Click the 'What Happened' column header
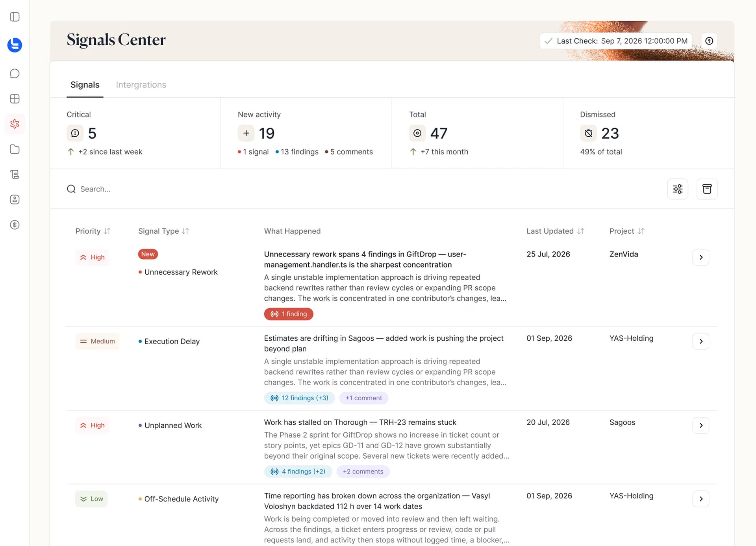 click(292, 231)
